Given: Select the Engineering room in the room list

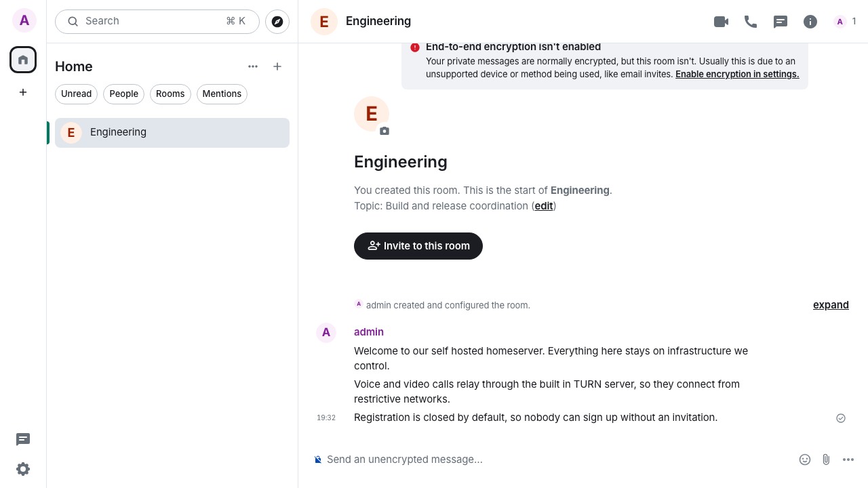Looking at the screenshot, I should pos(172,133).
